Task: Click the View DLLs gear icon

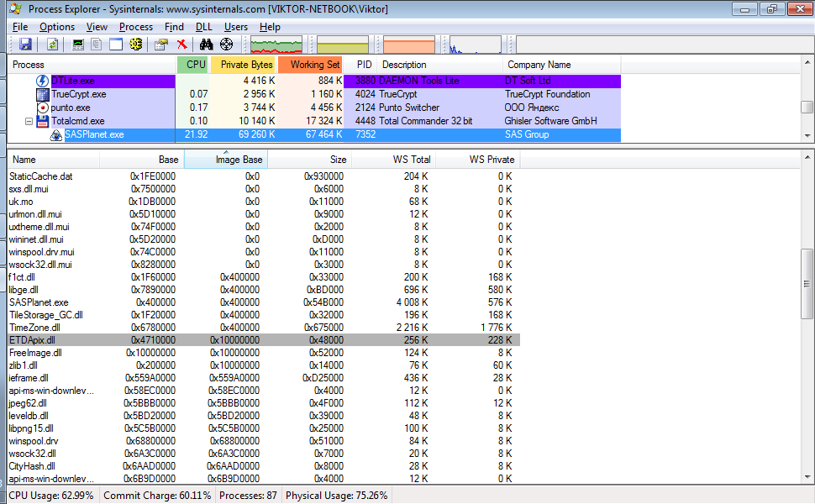Action: click(136, 45)
